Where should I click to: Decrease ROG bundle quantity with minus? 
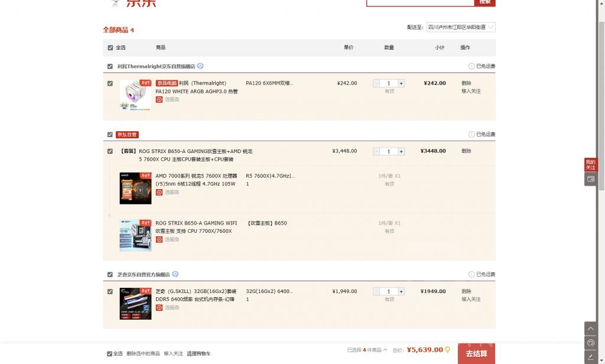coord(376,151)
